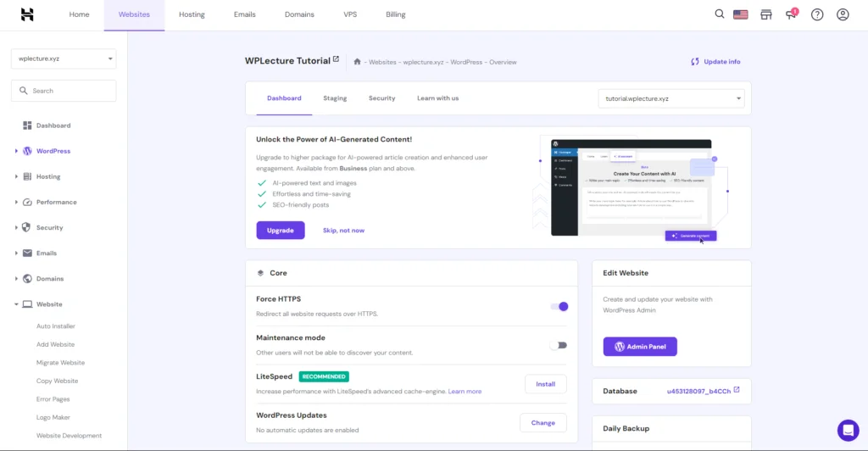Screen dimensions: 868x451
Task: Open LiteSpeed Learn more link
Action: point(465,392)
